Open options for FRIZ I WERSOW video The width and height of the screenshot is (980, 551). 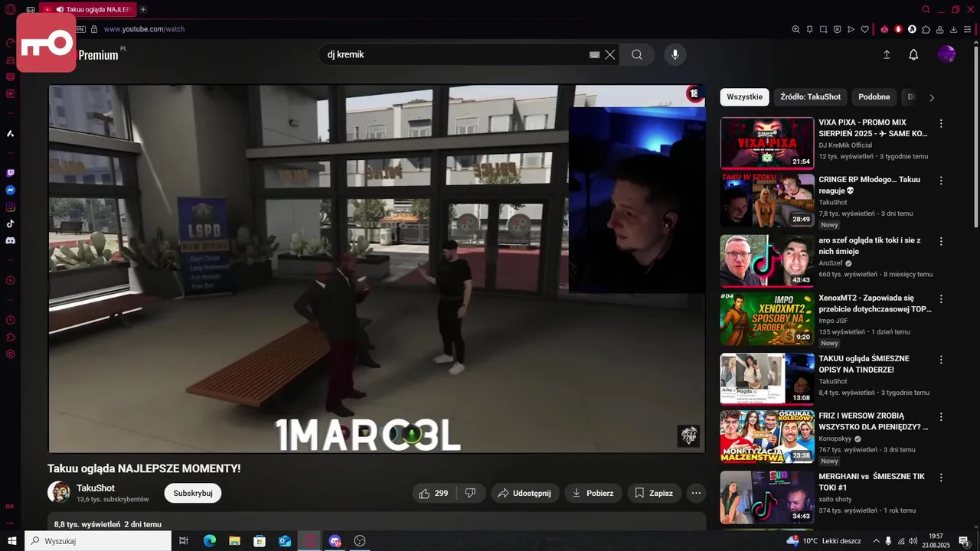click(x=941, y=417)
